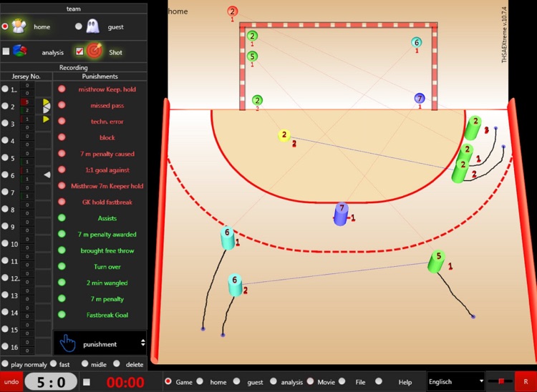The image size is (537, 392).
Task: Click the home team angel icon
Action: [x=19, y=26]
